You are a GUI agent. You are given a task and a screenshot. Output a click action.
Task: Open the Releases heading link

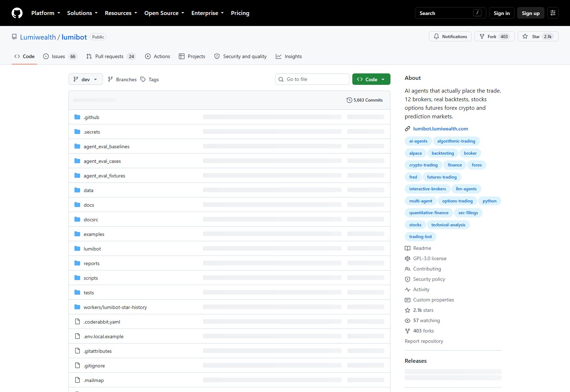(415, 361)
